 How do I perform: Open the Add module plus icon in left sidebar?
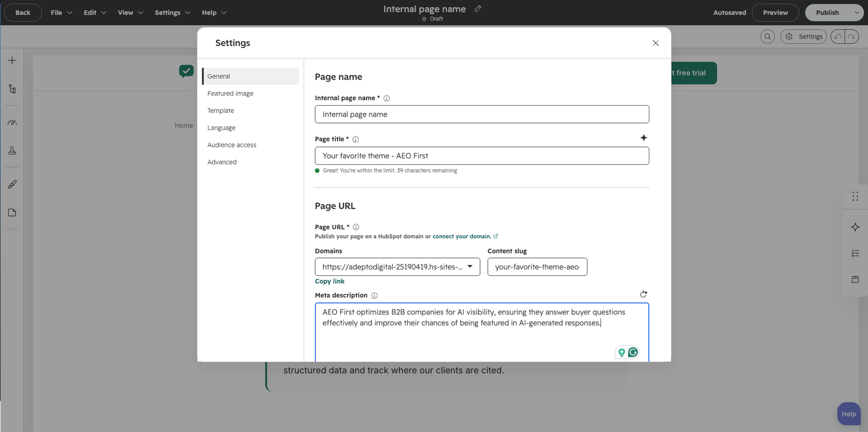(12, 61)
